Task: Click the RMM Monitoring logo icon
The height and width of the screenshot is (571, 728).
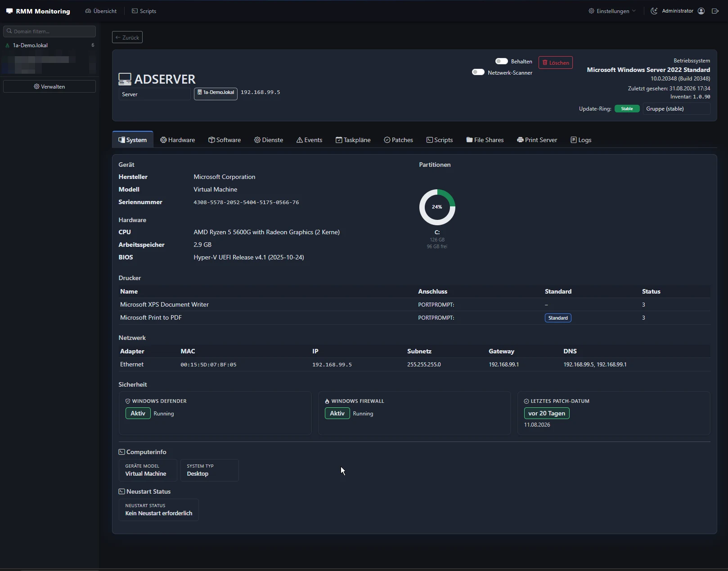Action: pos(9,11)
